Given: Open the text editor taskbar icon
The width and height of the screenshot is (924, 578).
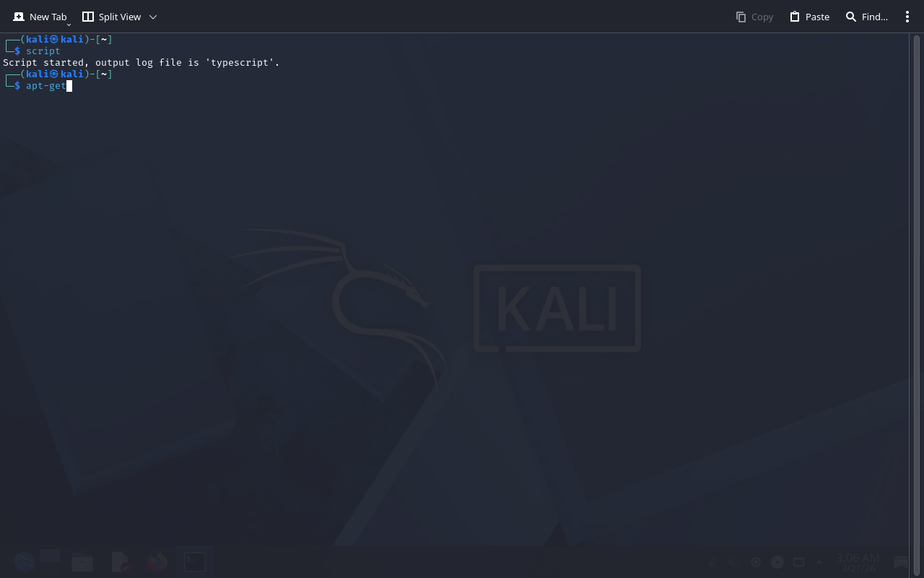Looking at the screenshot, I should [x=120, y=562].
